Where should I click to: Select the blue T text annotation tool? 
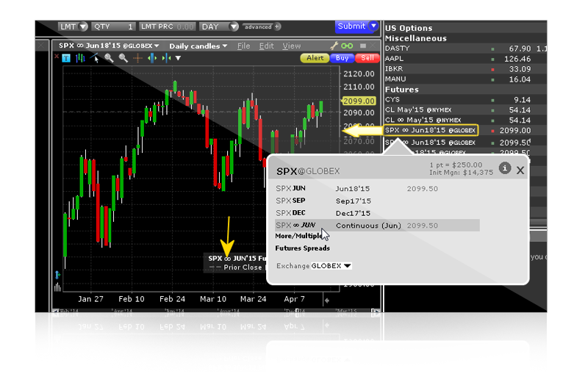66,58
